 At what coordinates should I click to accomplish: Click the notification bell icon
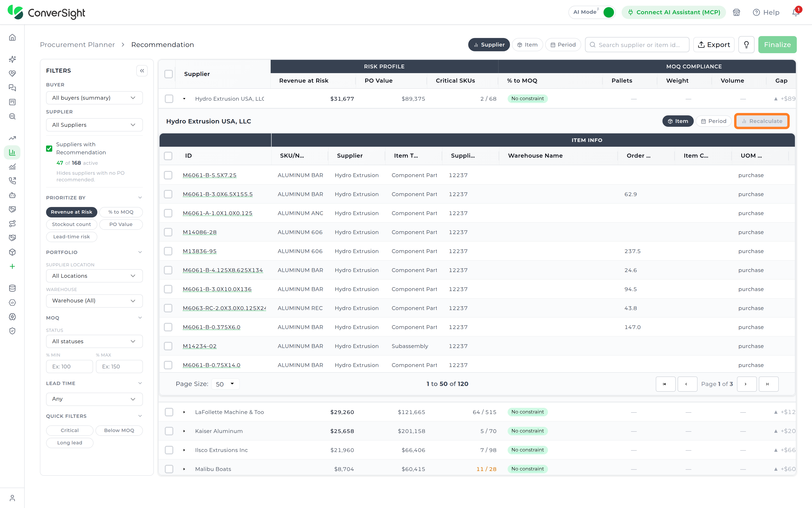coord(795,12)
